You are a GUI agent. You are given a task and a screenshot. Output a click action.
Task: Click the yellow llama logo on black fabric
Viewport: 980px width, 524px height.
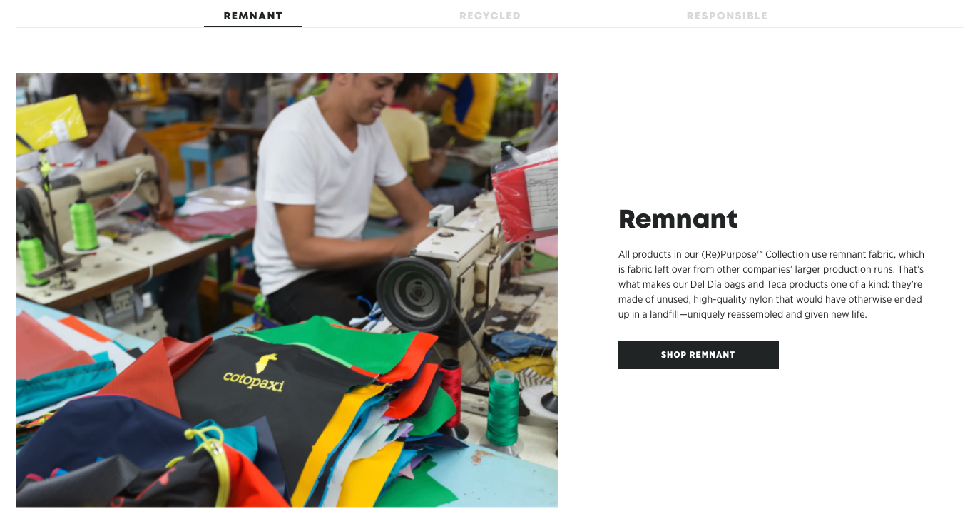267,363
